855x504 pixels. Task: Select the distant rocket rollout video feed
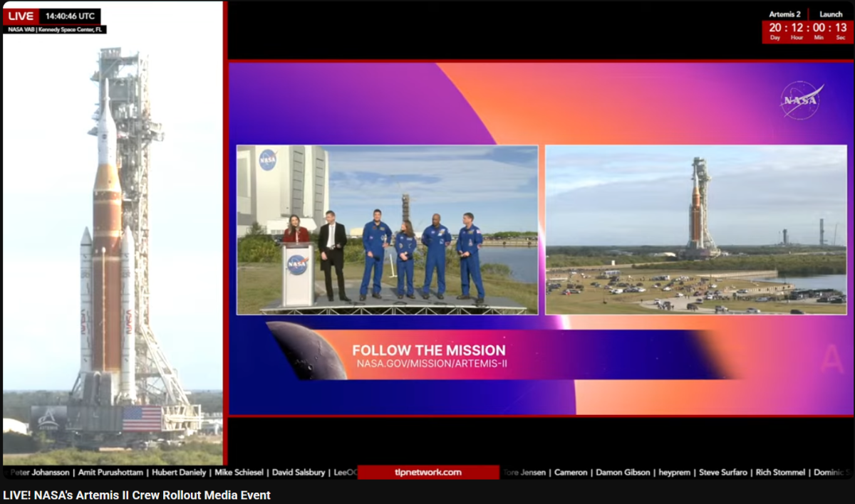pos(696,229)
